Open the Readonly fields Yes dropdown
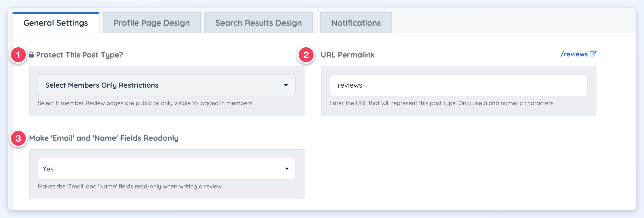The height and width of the screenshot is (218, 644). [x=167, y=169]
